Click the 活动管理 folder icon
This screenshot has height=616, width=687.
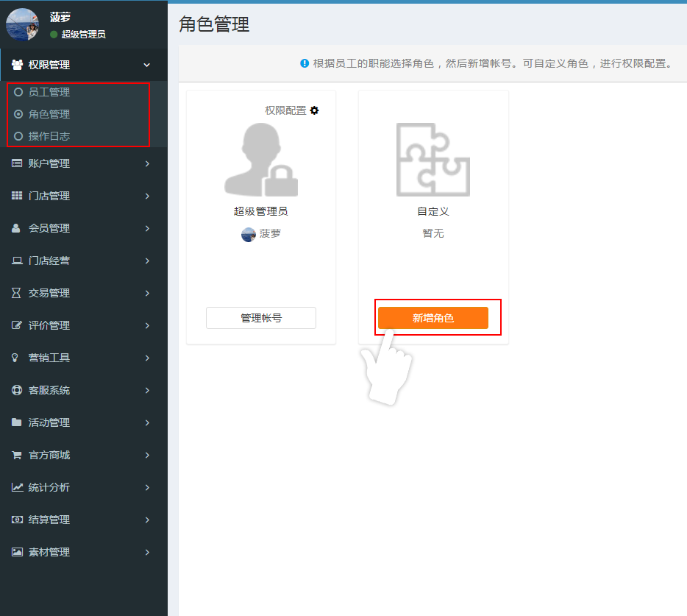tap(17, 422)
